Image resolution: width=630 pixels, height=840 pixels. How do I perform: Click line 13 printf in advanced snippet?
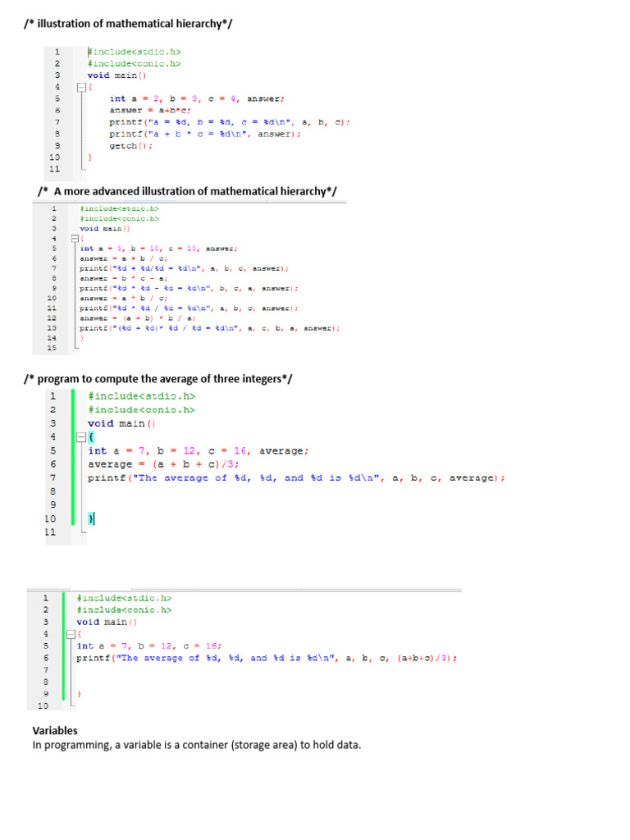point(209,328)
